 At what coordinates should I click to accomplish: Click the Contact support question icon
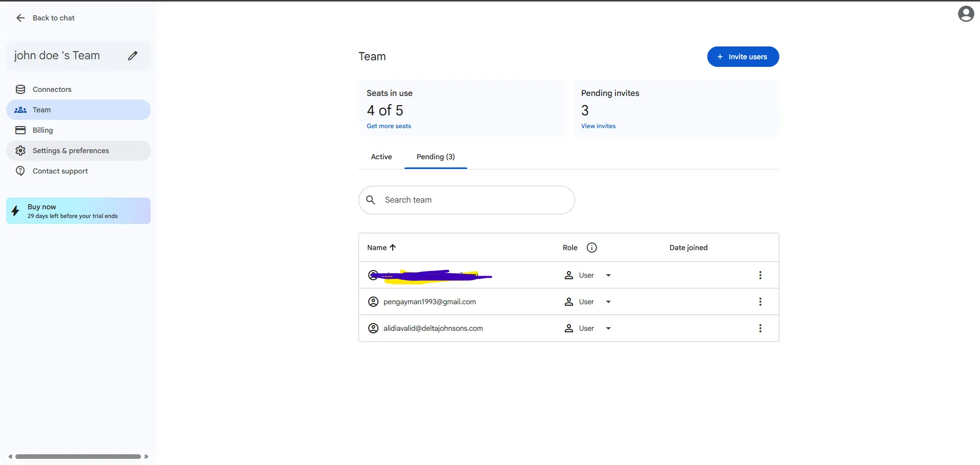(x=20, y=171)
